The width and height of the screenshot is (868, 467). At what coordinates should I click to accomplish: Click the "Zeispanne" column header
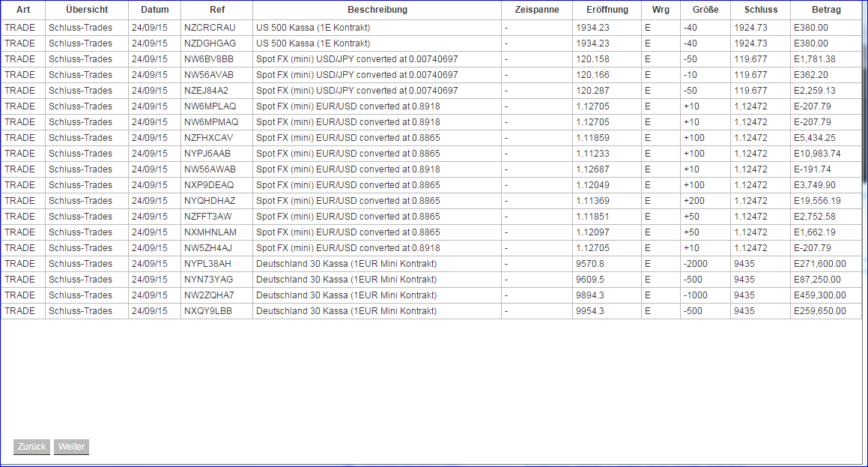[536, 10]
